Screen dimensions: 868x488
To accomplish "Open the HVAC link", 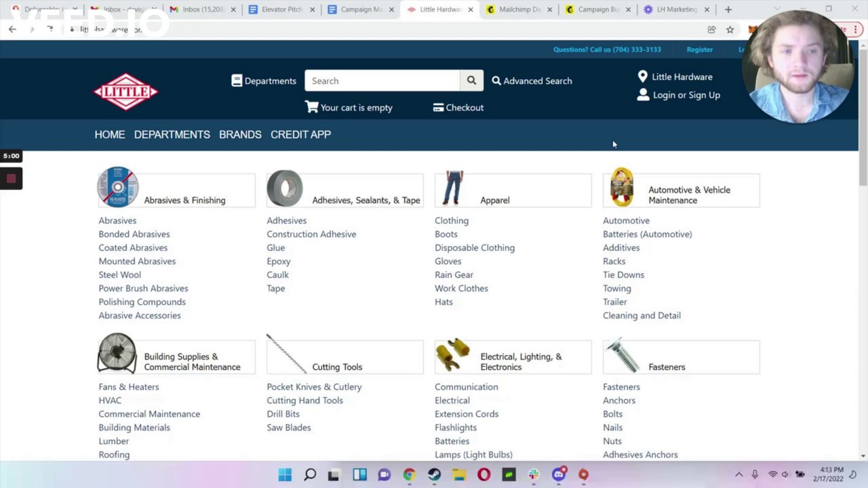I will click(110, 400).
